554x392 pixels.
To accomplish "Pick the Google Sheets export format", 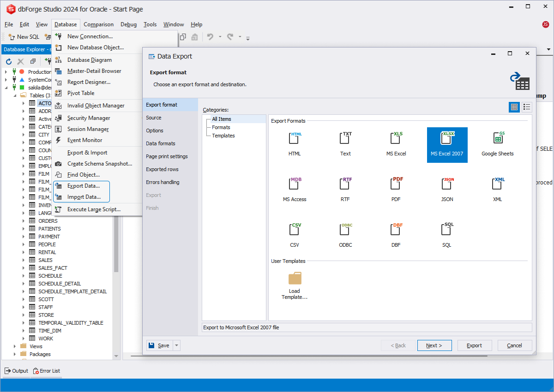I will [x=497, y=139].
